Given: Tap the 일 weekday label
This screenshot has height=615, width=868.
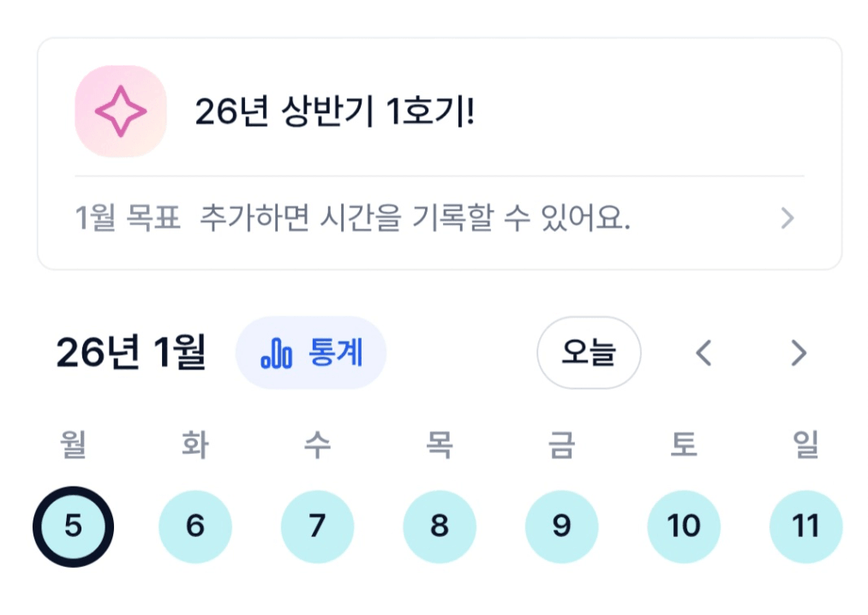Looking at the screenshot, I should [x=805, y=445].
